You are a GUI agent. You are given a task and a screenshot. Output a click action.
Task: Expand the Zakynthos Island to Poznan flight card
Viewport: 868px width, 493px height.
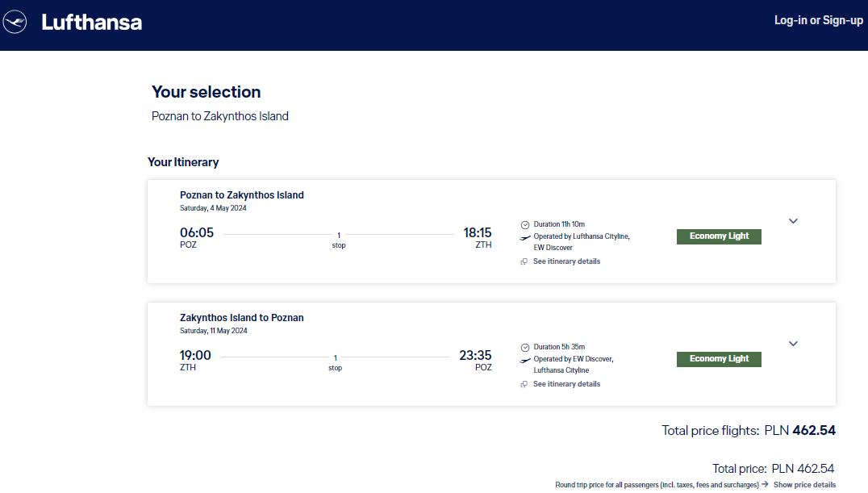point(793,344)
